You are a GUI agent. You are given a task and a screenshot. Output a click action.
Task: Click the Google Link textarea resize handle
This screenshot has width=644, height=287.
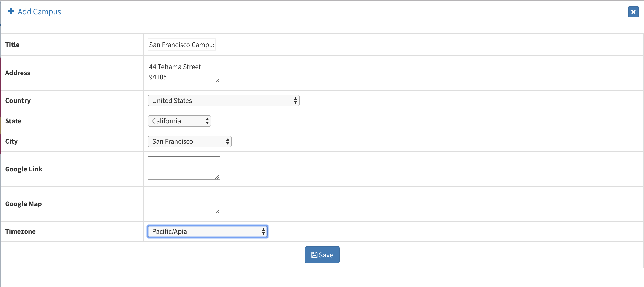tap(217, 177)
